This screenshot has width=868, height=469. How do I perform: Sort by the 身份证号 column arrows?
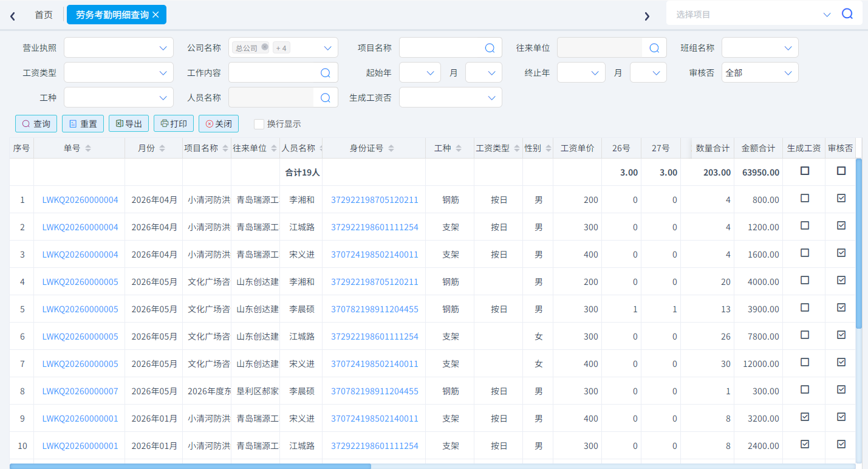pos(391,148)
